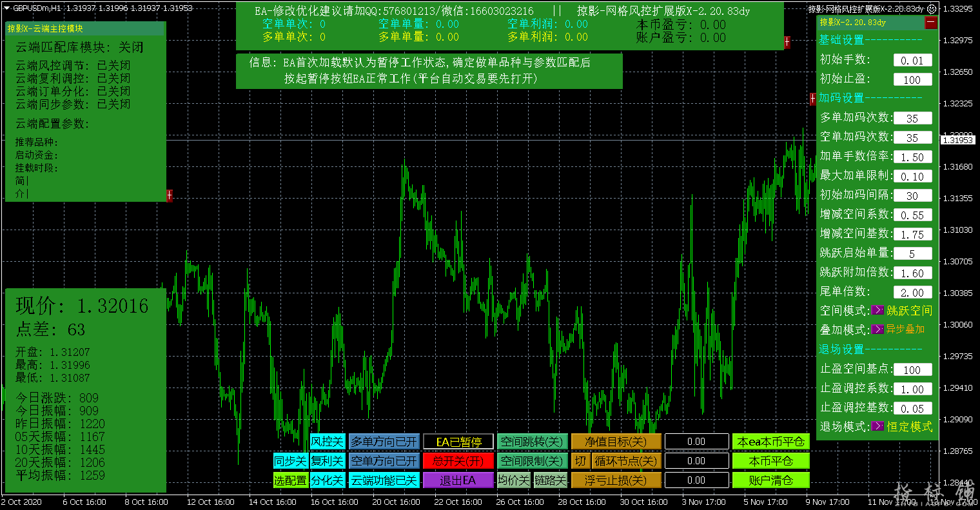Click the 尾单倍数 input showing 2.00
This screenshot has height=510, width=980.
[x=913, y=293]
